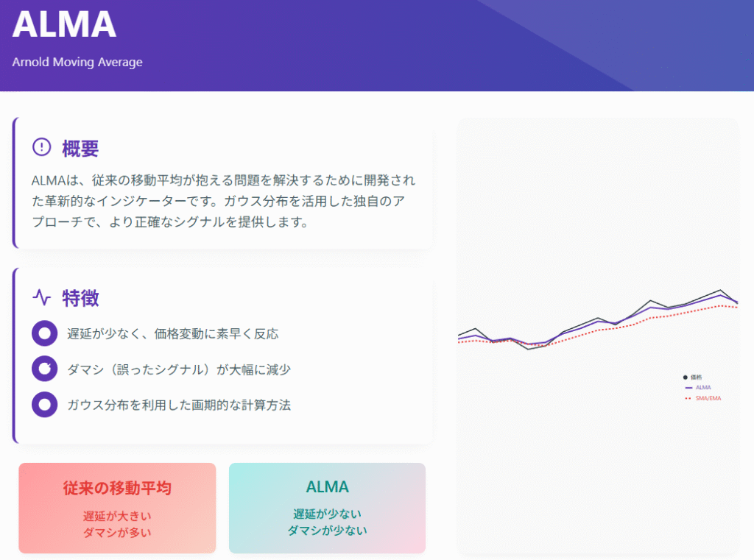Select the bullet icon for ガウス分布を利用

pos(45,404)
